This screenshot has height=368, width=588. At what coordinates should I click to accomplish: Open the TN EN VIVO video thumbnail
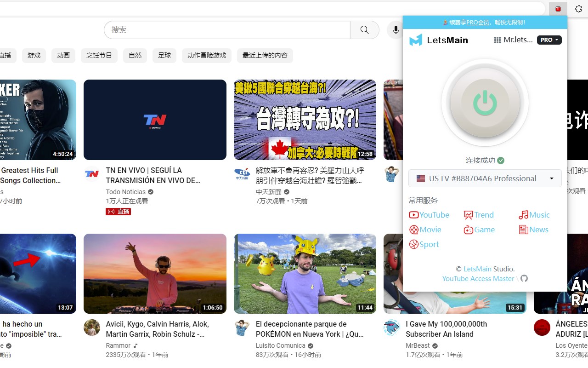point(155,120)
